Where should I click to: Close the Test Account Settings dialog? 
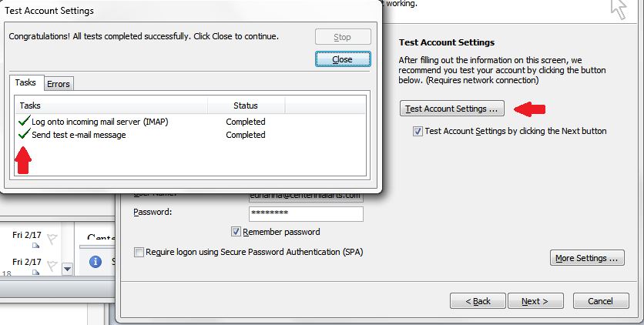click(343, 59)
